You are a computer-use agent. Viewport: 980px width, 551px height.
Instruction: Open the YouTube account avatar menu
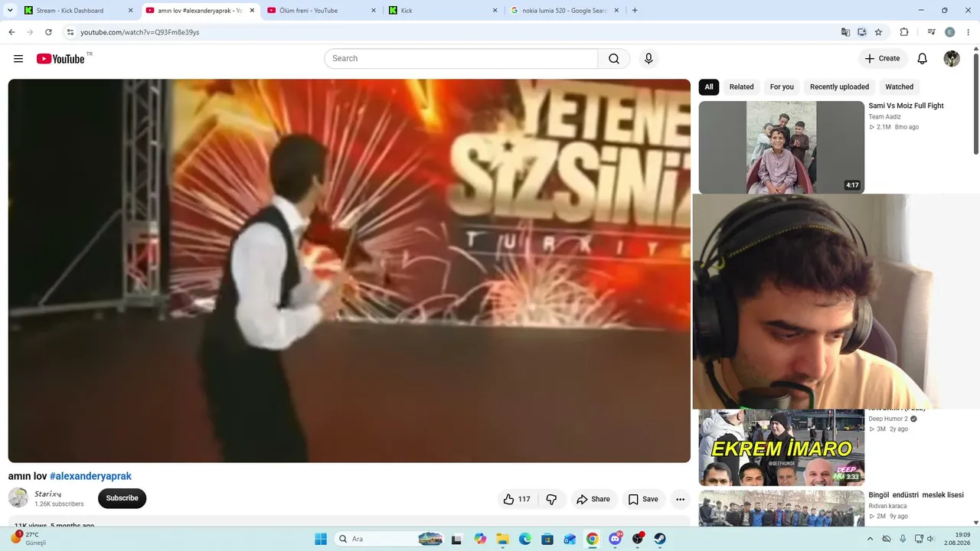pos(952,59)
